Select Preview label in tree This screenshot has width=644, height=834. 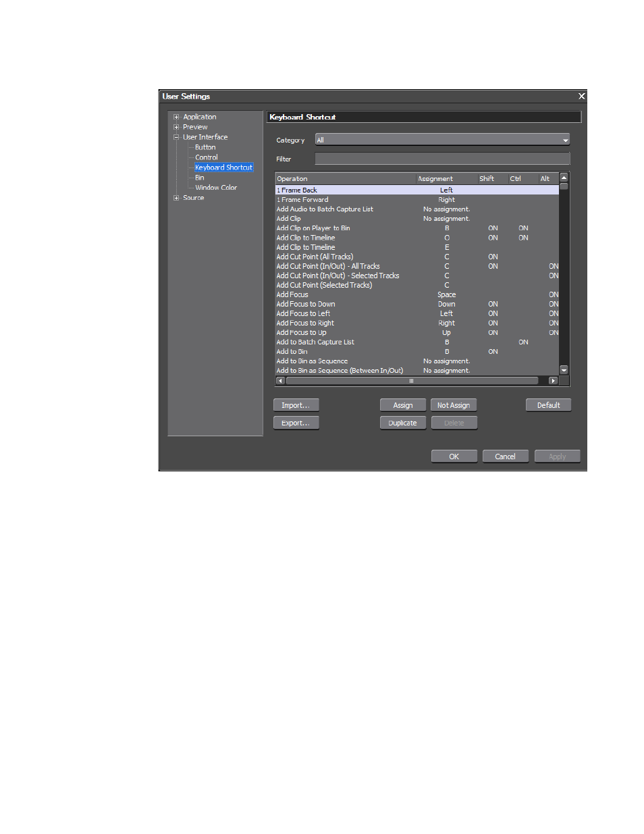(x=195, y=127)
